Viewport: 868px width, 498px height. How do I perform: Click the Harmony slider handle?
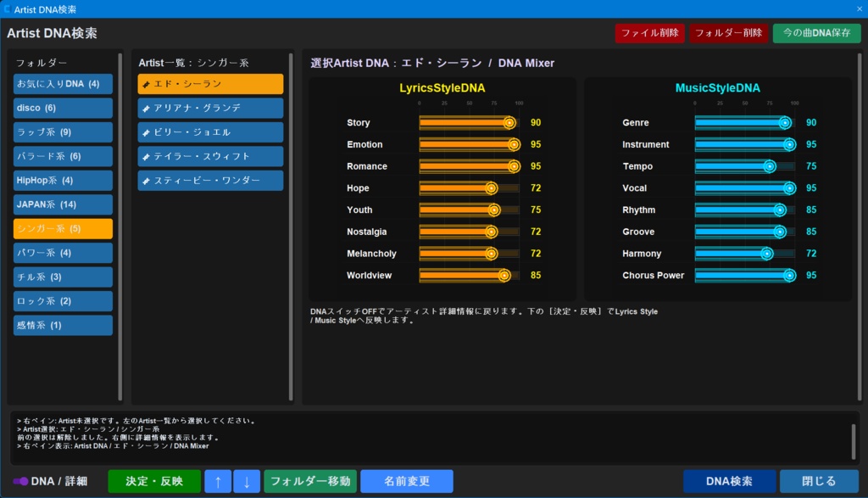[766, 254]
